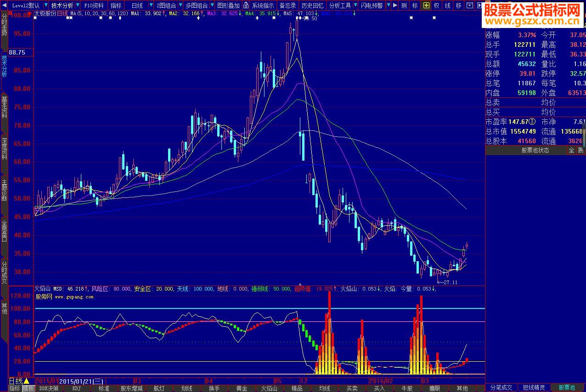Open 短线精灵 tab at bottom right
The height and width of the screenshot is (392, 586).
tap(534, 388)
